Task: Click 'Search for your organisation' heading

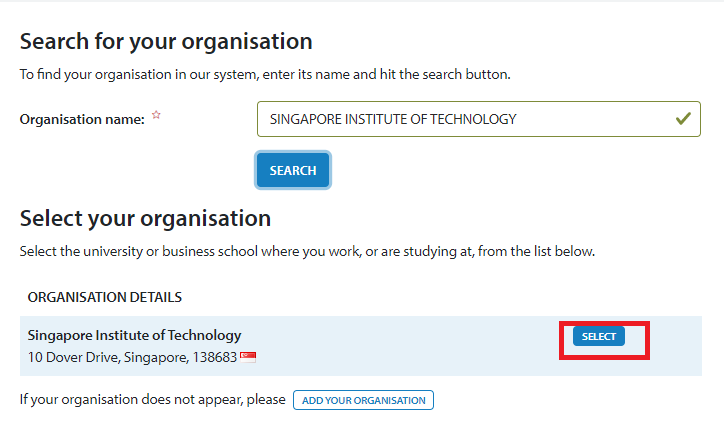Action: coord(166,42)
